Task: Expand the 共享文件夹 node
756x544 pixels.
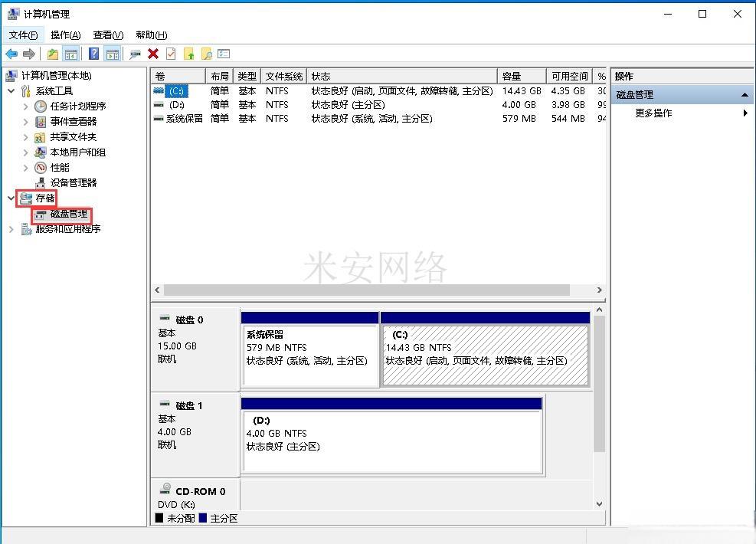Action: tap(25, 137)
